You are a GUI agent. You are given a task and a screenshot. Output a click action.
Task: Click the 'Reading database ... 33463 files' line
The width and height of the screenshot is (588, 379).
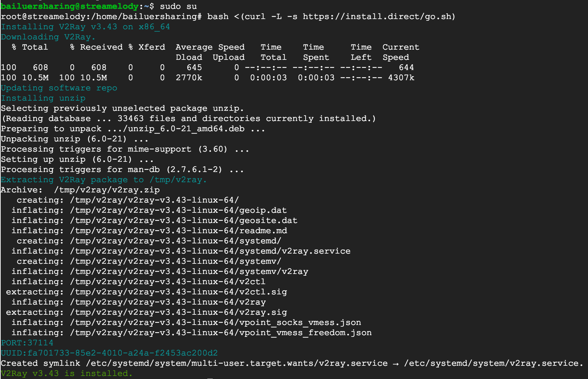click(x=189, y=119)
